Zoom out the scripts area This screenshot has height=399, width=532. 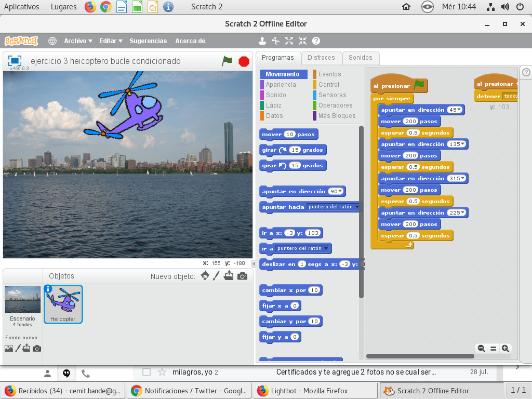(x=481, y=349)
